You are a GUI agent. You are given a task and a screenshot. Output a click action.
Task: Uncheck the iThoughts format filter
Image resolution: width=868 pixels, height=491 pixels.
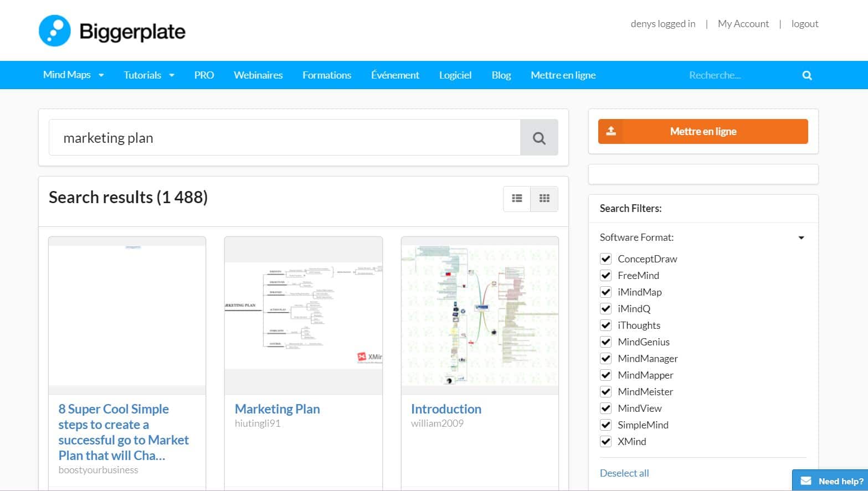[605, 325]
